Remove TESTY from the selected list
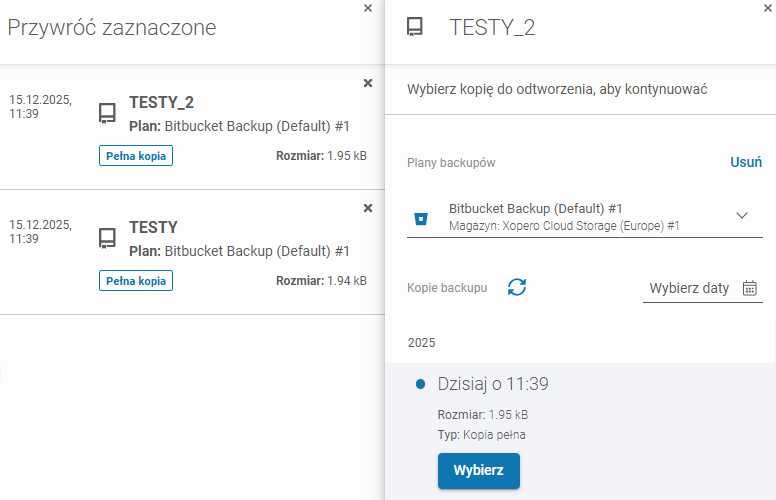 (x=367, y=208)
